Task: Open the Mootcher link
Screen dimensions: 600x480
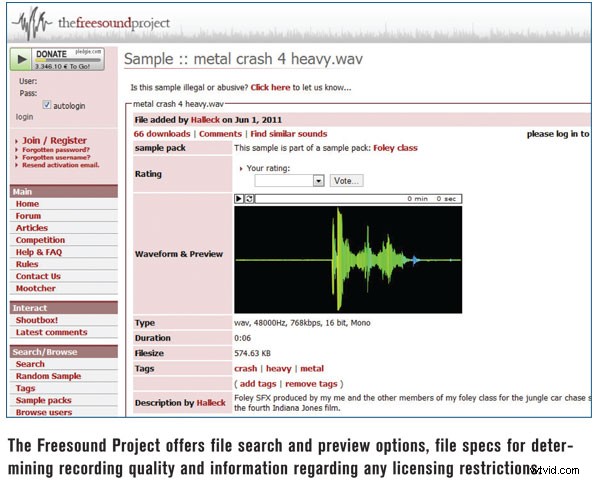Action: pyautogui.click(x=36, y=288)
